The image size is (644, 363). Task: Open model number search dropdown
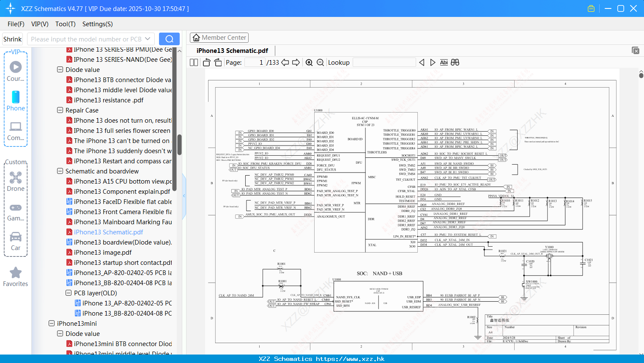point(148,39)
